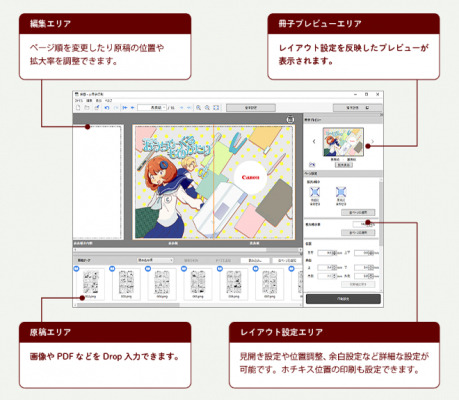Image resolution: width=459 pixels, height=400 pixels.
Task: Select the left enlarge/reduce fit mode icon
Action: (x=315, y=192)
